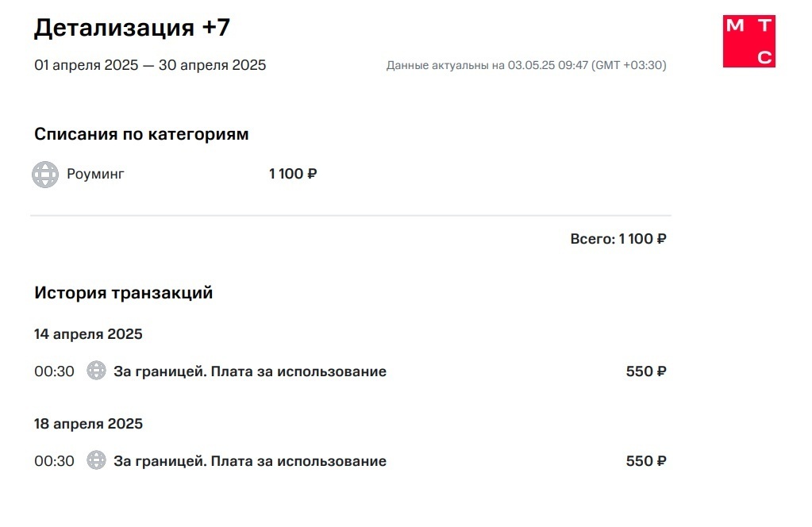Click the Детализация +7 page title
Screen dimensions: 812x527
(132, 28)
